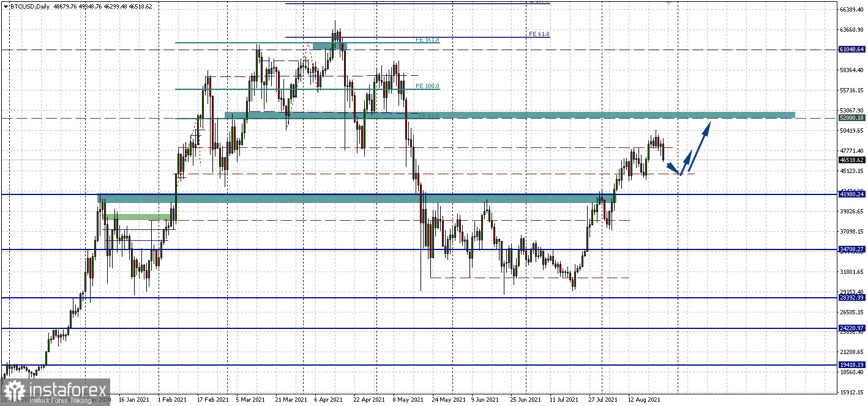Viewport: 868px width, 406px height.
Task: Select the light green rectangle zone
Action: click(137, 217)
